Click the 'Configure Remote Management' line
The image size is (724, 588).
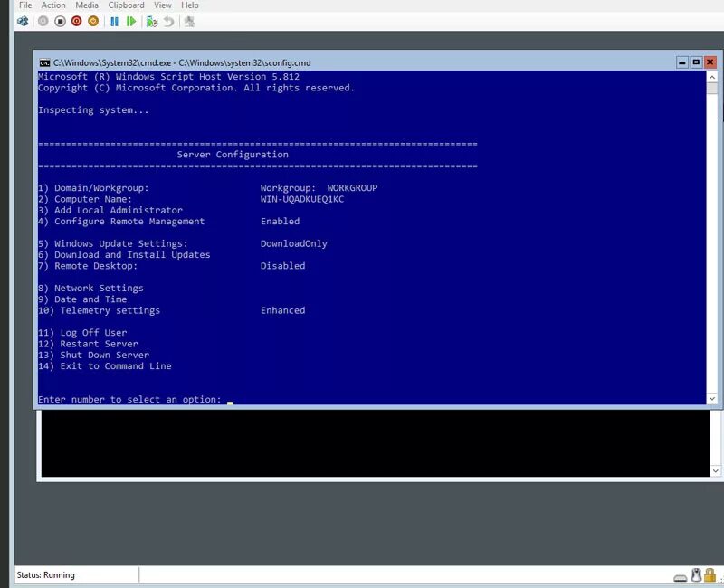pos(121,221)
